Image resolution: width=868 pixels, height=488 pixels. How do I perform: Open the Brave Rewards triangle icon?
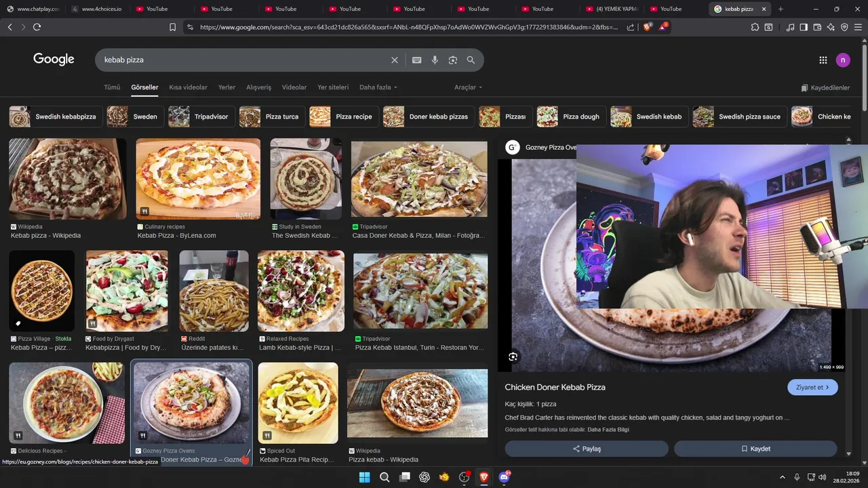tap(663, 27)
